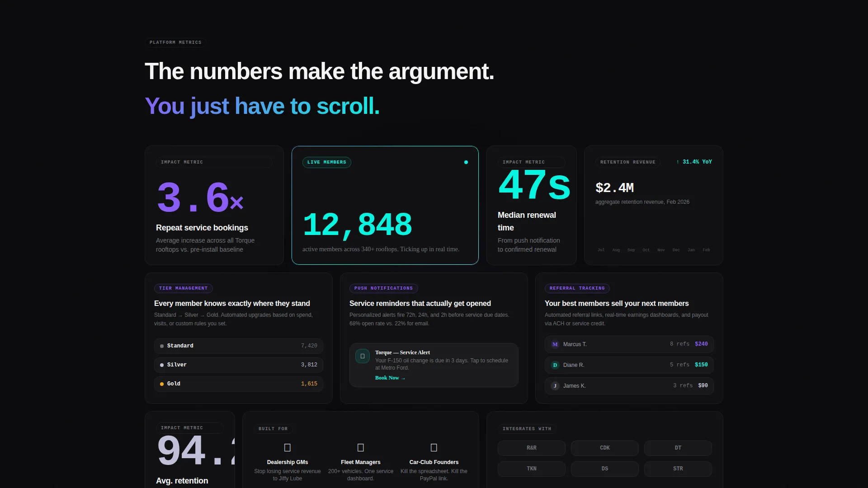Select the Gold tier row

tap(239, 384)
